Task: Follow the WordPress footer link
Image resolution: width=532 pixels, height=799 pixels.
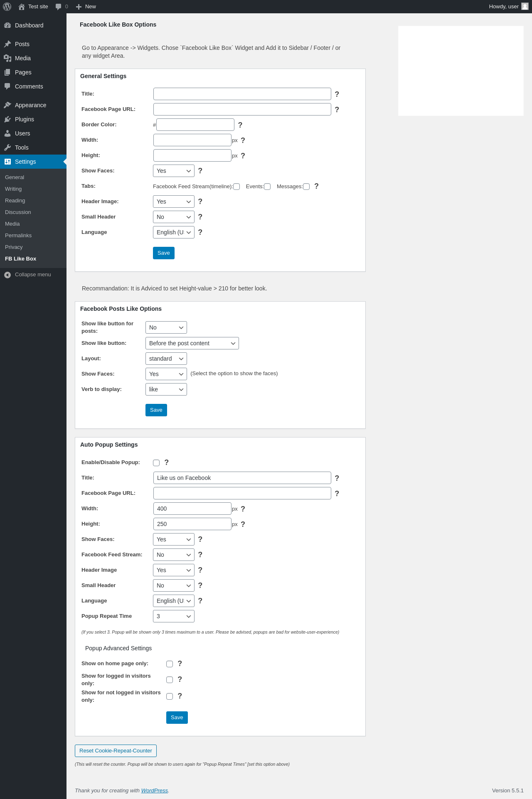Action: (x=155, y=791)
